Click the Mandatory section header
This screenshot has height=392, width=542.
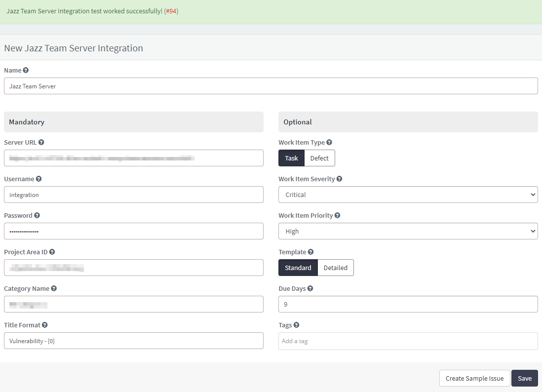133,121
